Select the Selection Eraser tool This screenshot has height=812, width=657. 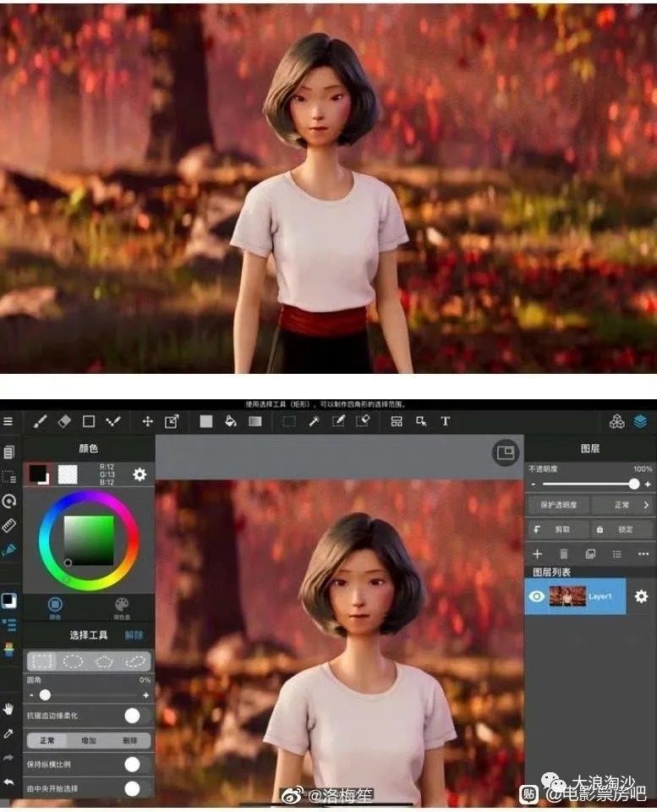[363, 421]
